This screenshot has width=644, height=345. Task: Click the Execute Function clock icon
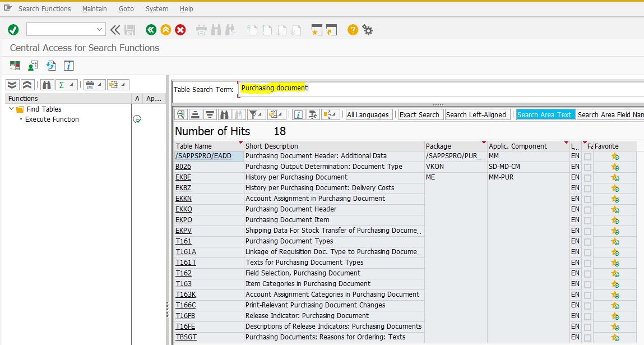click(137, 119)
